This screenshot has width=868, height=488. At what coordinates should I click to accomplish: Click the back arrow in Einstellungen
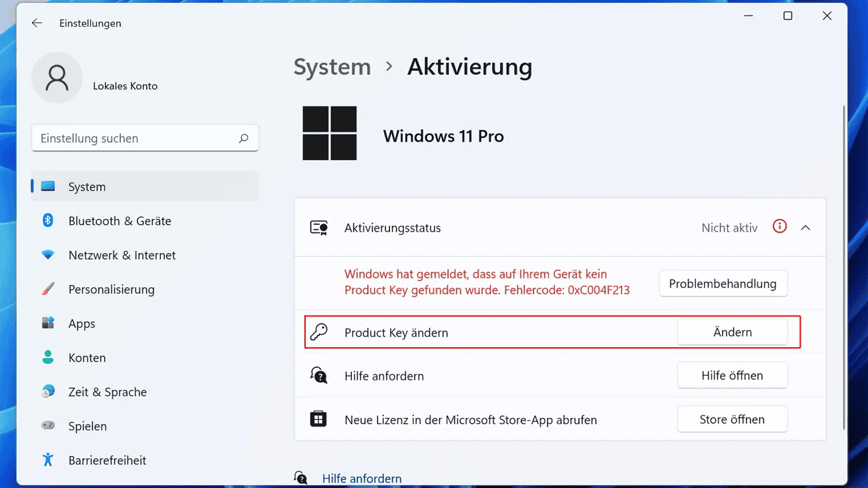(x=37, y=23)
